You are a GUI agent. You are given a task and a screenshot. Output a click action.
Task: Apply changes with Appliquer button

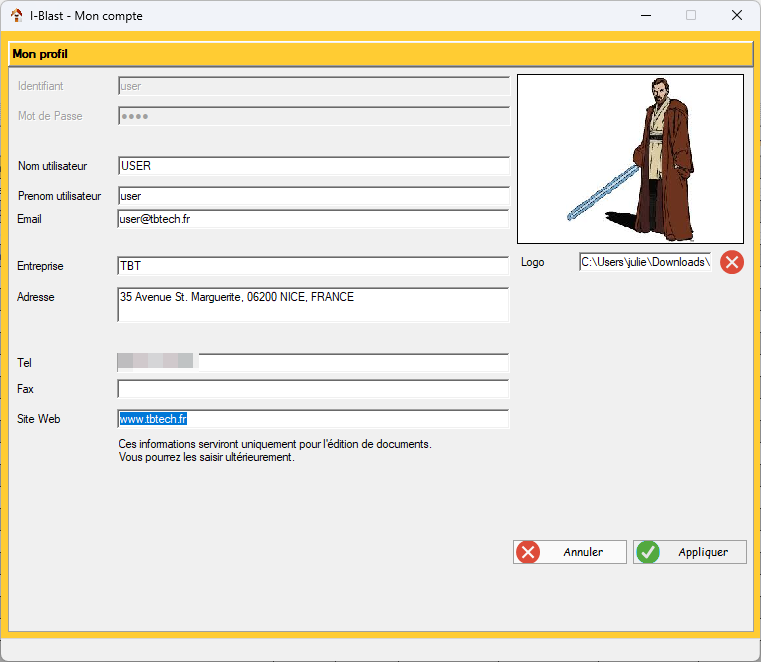689,552
